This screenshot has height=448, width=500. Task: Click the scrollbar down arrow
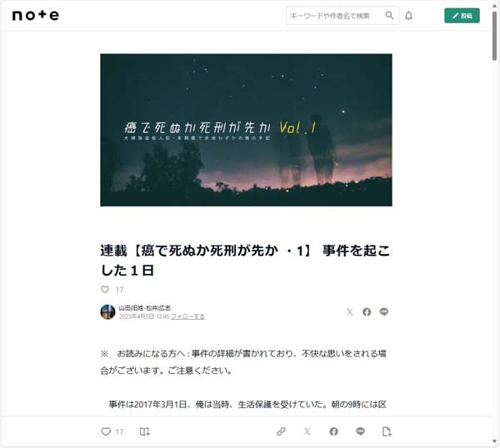494,441
